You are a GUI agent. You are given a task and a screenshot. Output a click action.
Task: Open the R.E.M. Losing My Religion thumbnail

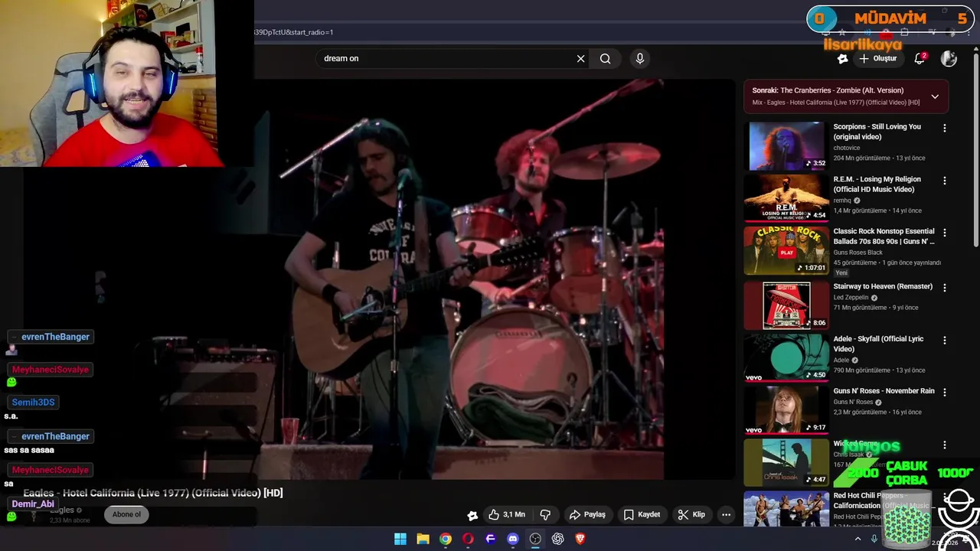[786, 197]
